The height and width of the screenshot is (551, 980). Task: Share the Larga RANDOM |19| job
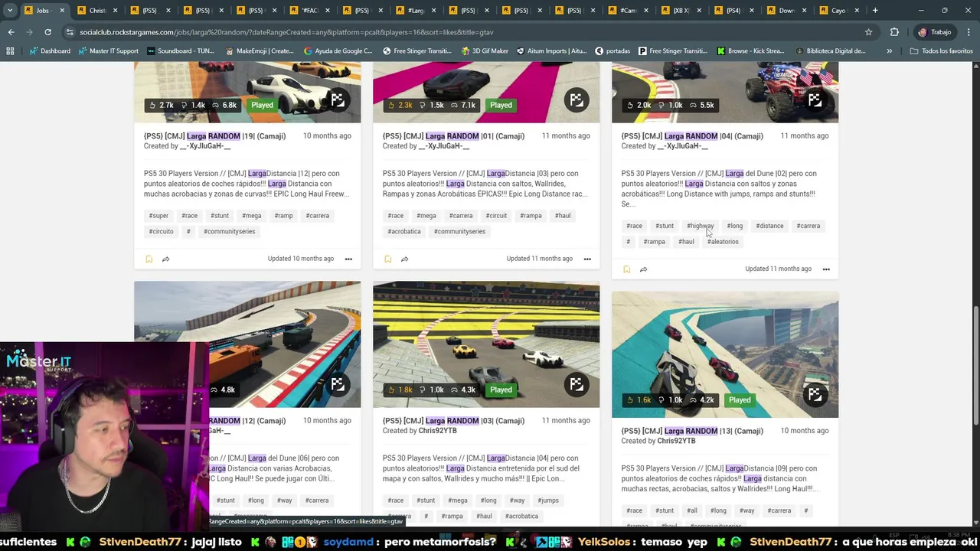click(165, 259)
